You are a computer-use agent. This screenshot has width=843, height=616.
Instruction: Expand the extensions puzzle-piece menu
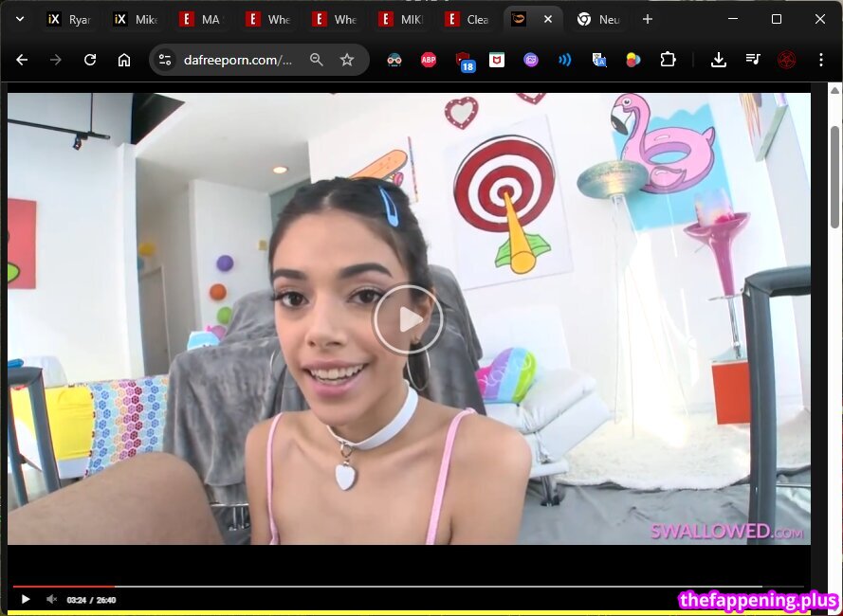pos(669,60)
